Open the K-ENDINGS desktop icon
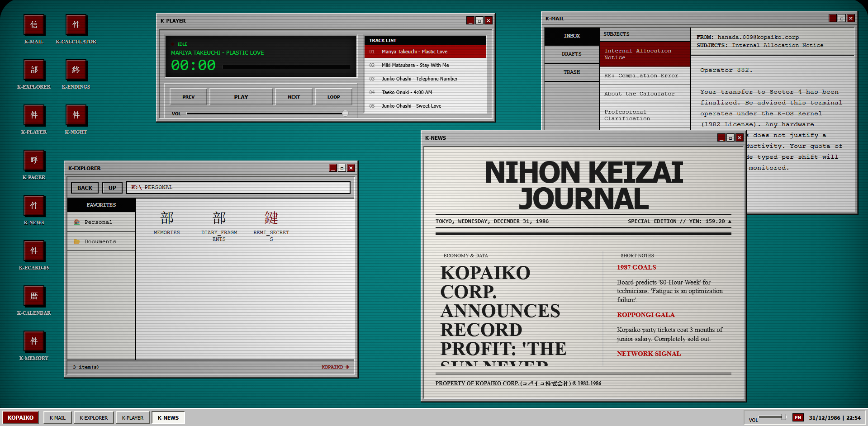The image size is (868, 426). click(76, 75)
